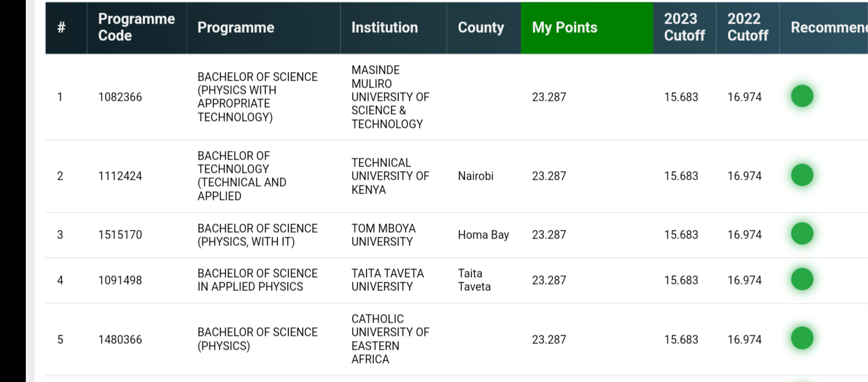Expand the County column header
The width and height of the screenshot is (868, 382).
click(480, 27)
